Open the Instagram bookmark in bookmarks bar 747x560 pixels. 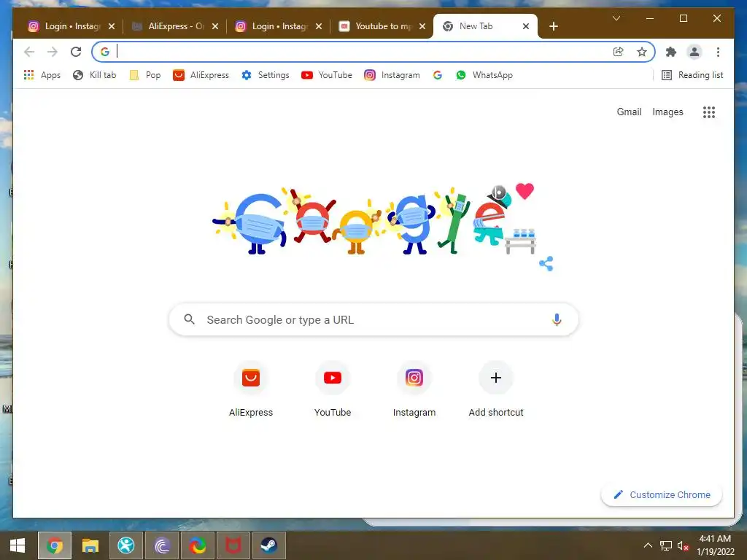(x=392, y=75)
